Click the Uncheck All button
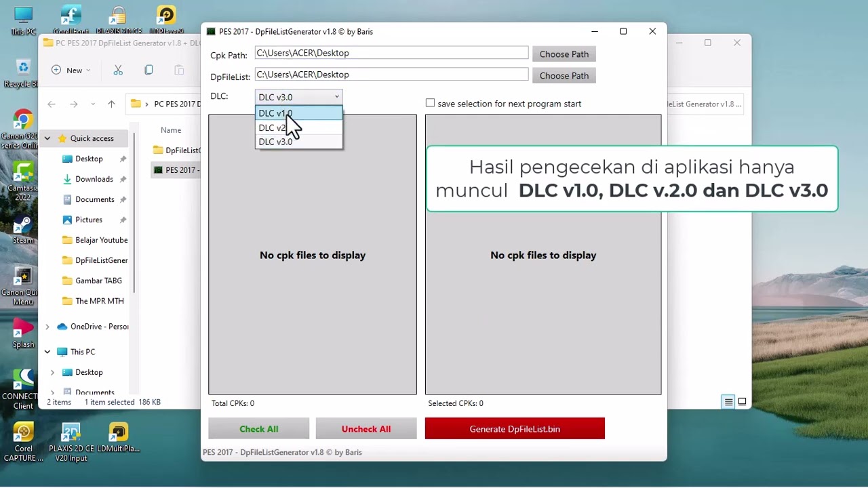This screenshot has height=488, width=868. 366,428
